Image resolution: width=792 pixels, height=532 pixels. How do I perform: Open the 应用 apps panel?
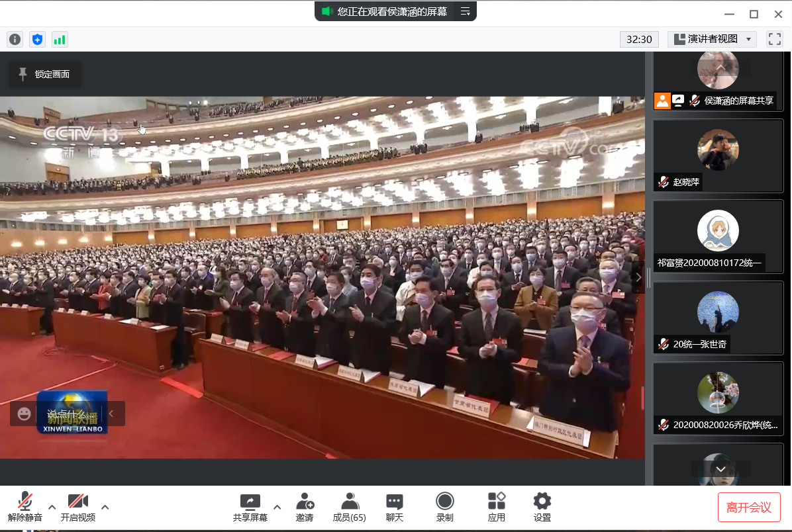point(496,507)
